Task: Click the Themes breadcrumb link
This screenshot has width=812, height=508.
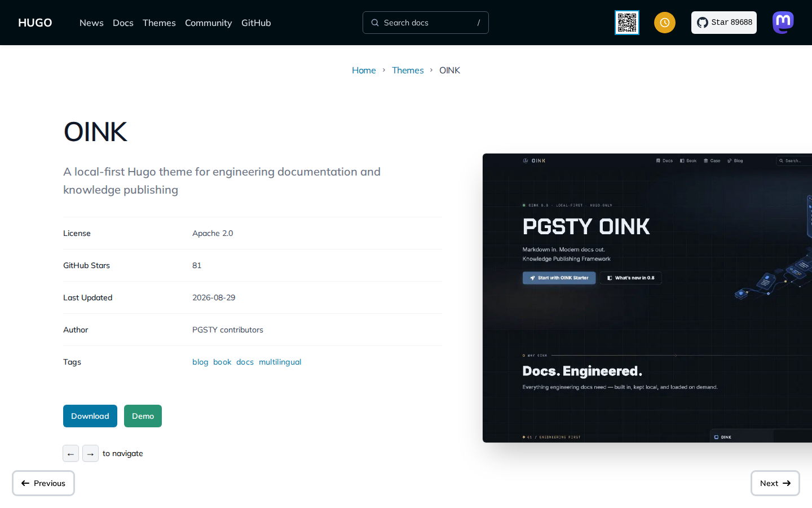Action: coord(408,70)
